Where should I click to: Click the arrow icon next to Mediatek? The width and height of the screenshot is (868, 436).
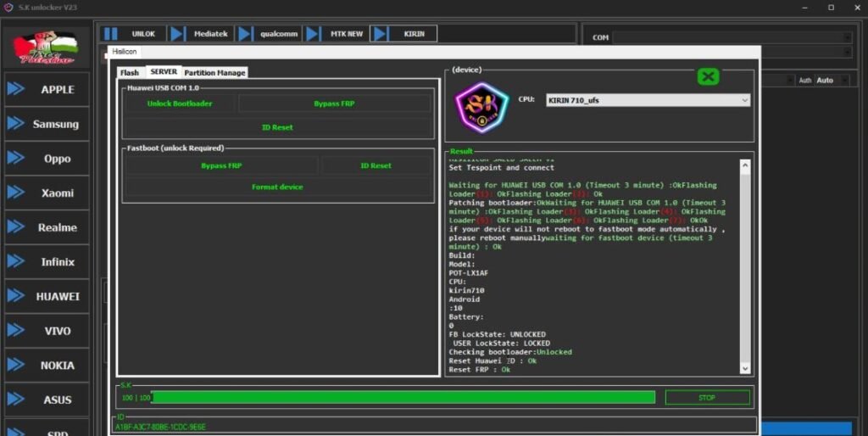coord(177,34)
